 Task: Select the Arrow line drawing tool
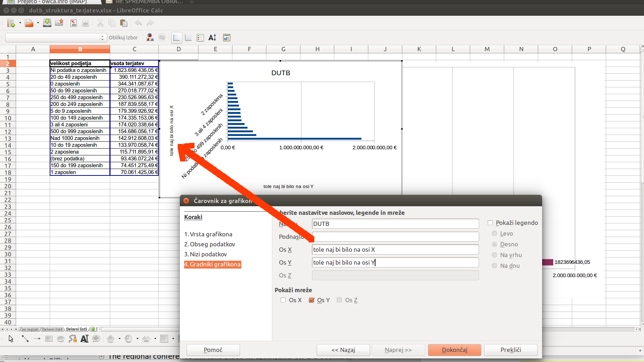pyautogui.click(x=37, y=339)
